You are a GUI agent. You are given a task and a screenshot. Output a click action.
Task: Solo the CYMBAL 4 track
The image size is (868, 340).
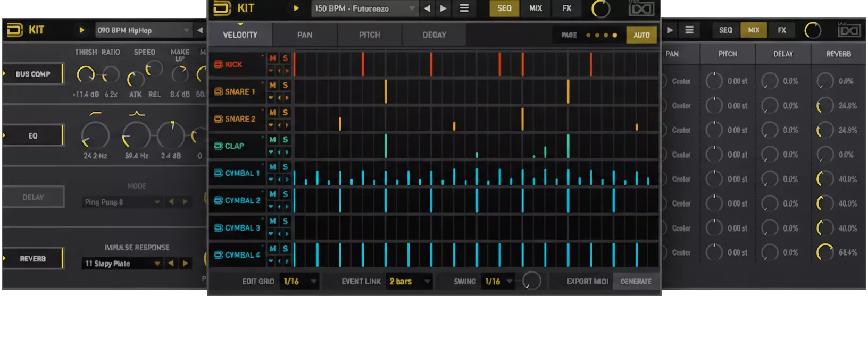(x=285, y=249)
